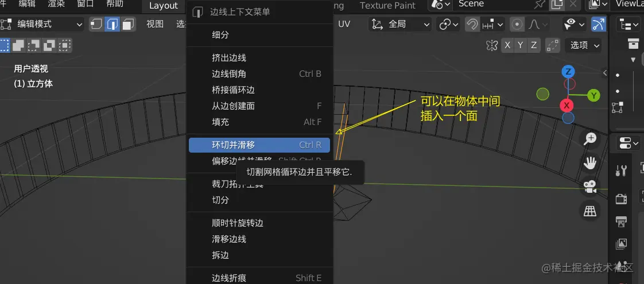Viewport: 644px width, 284px height.
Task: Toggle Y axis mirror
Action: pos(521,45)
